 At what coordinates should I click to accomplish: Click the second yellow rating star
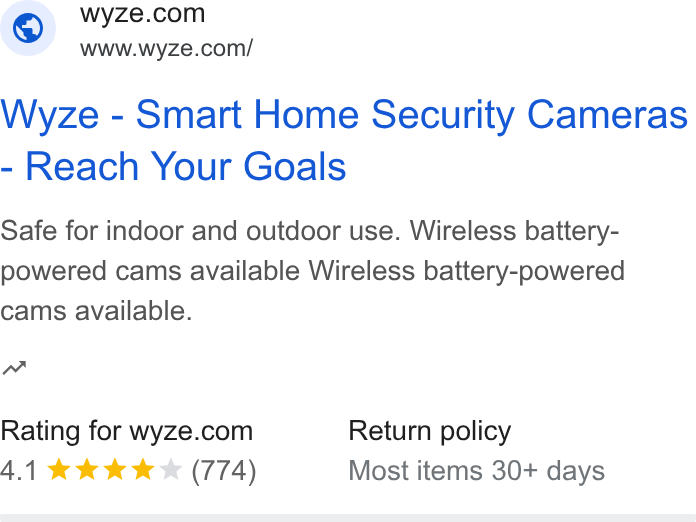coord(87,470)
